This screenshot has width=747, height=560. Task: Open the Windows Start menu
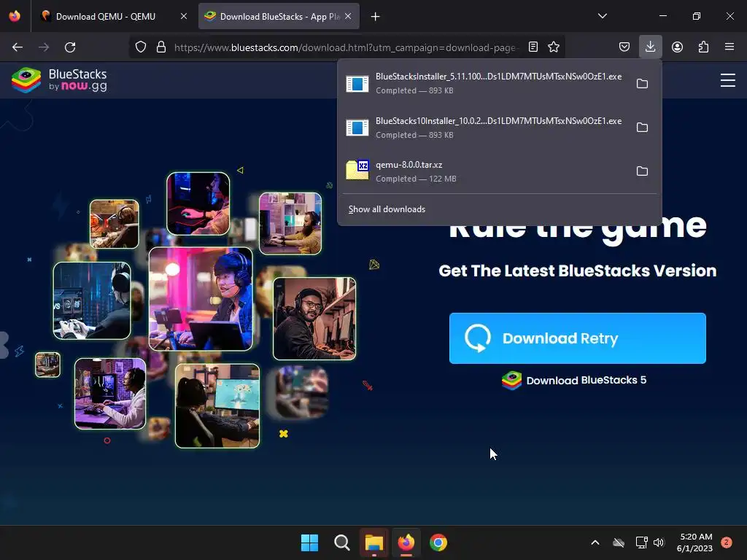[309, 542]
